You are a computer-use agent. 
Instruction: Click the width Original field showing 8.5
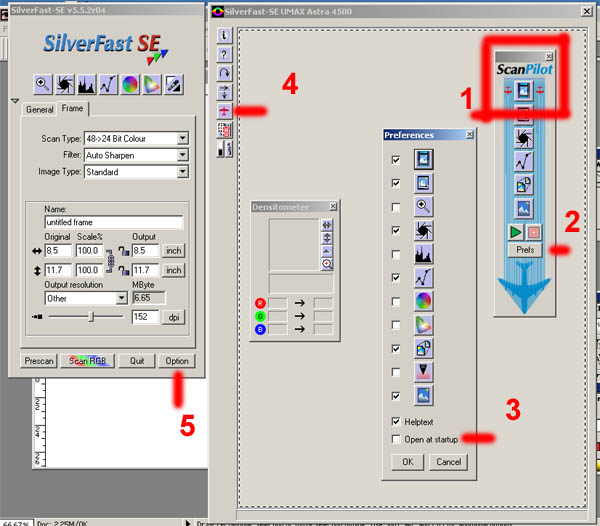point(58,251)
